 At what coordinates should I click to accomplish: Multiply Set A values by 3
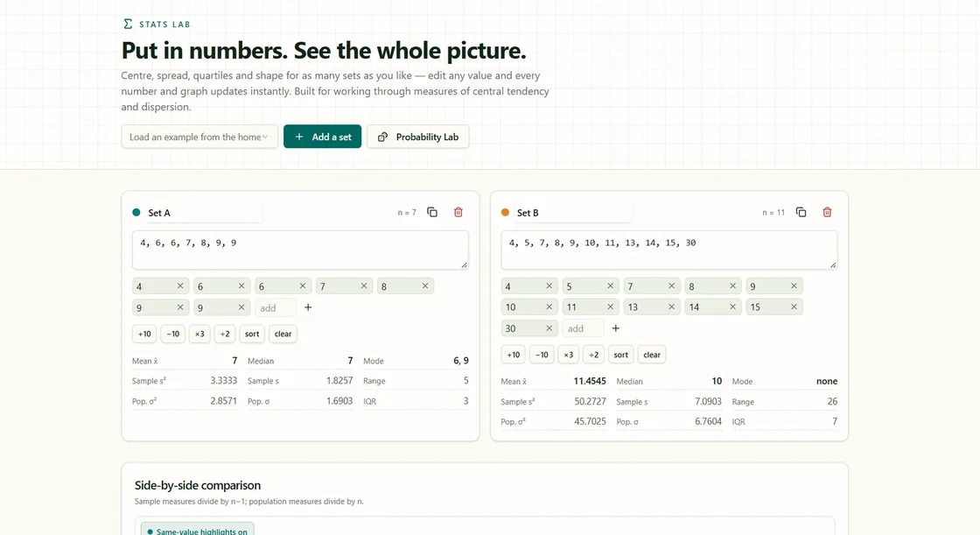pos(199,334)
